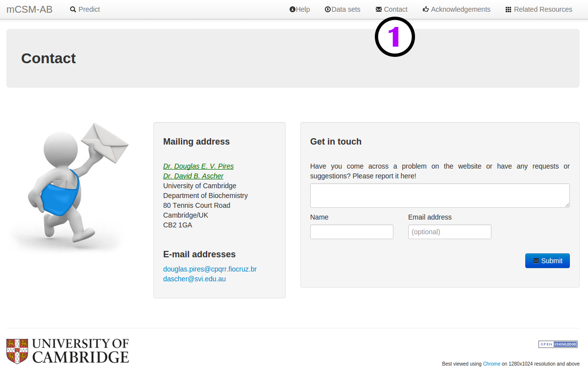Follow the Dr. Douglas E. V. Pires link
The image size is (588, 371).
(198, 166)
